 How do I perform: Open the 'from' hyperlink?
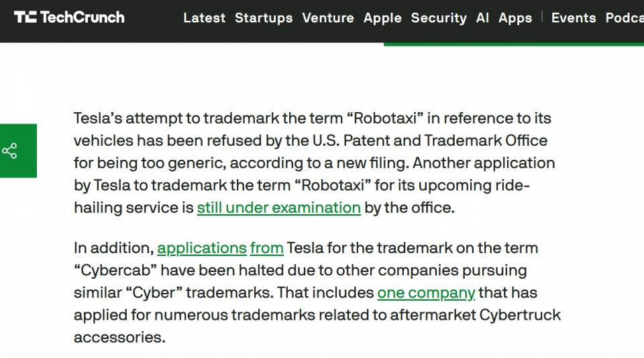point(266,249)
